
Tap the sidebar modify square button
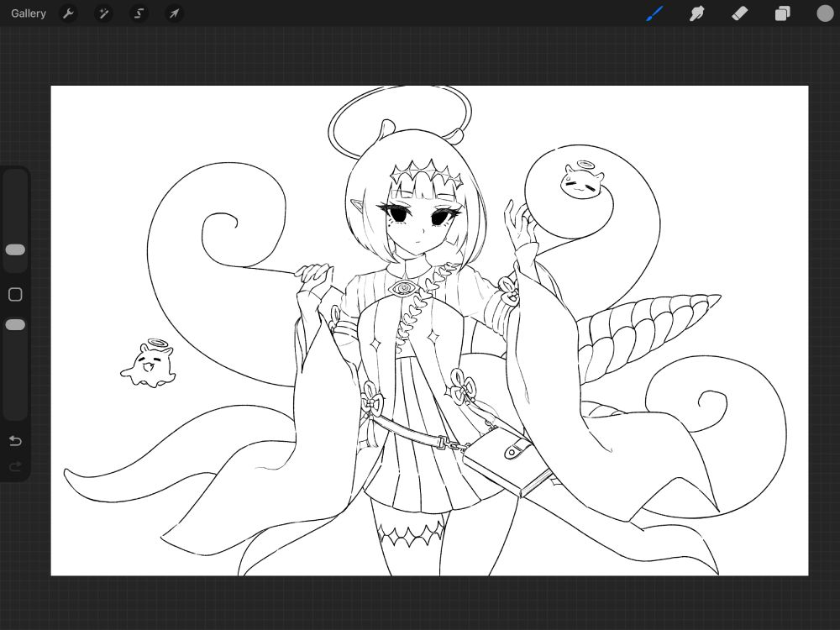(15, 294)
